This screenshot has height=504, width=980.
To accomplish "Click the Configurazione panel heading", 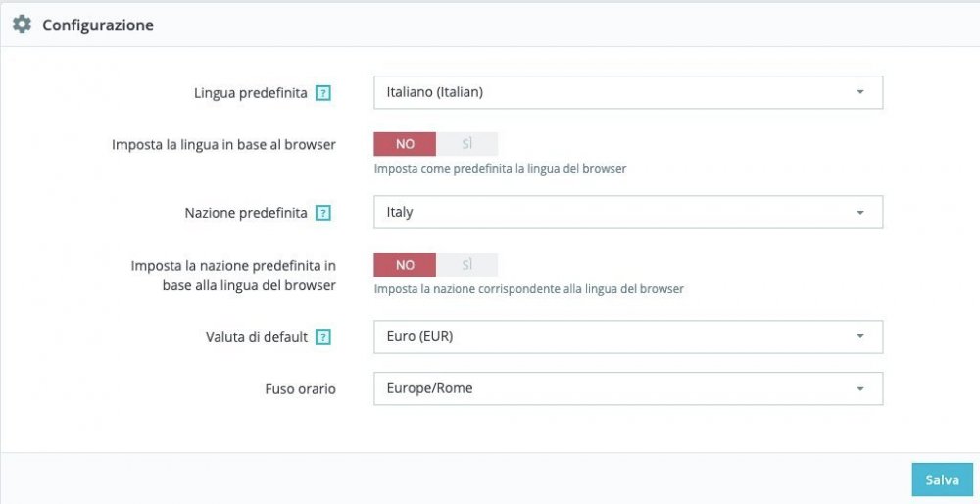I will pos(98,25).
